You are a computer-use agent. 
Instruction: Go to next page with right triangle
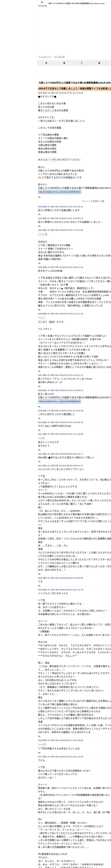(x=99, y=63)
